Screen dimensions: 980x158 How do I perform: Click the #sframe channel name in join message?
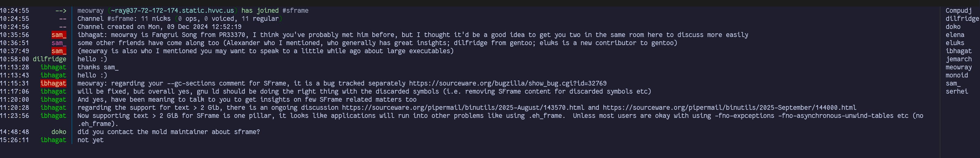296,11
